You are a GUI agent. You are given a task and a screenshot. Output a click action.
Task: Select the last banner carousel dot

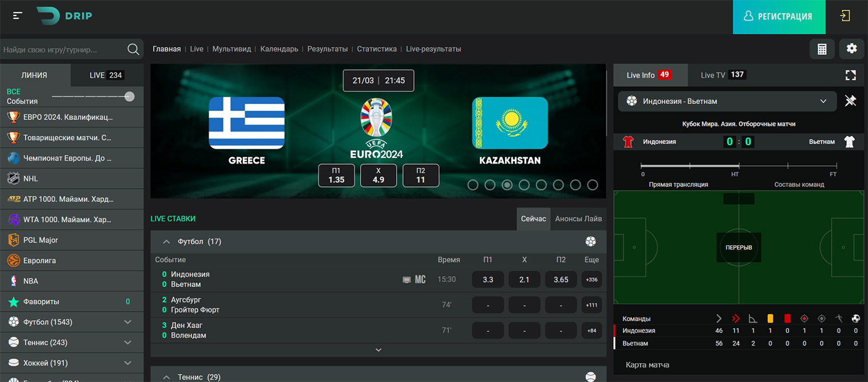593,185
